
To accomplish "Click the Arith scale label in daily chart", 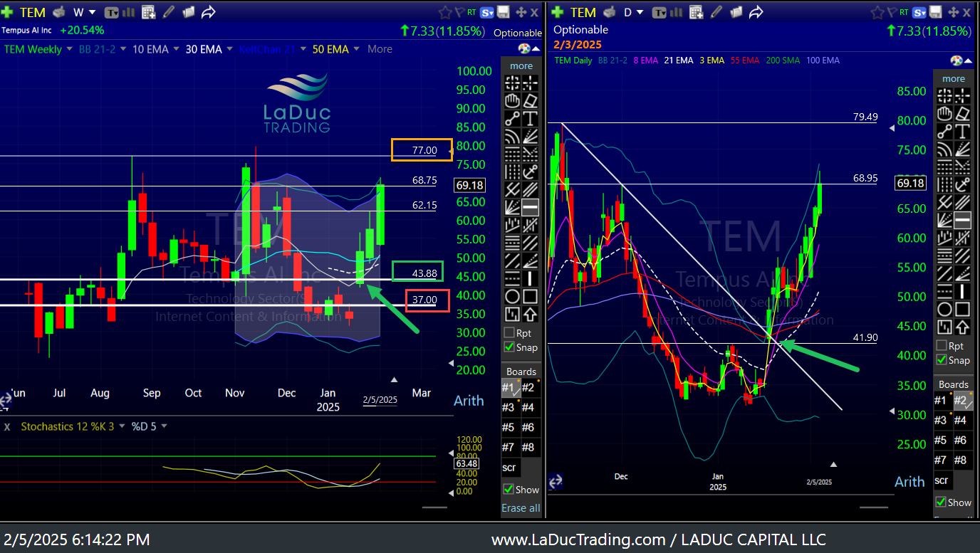I will 909,482.
